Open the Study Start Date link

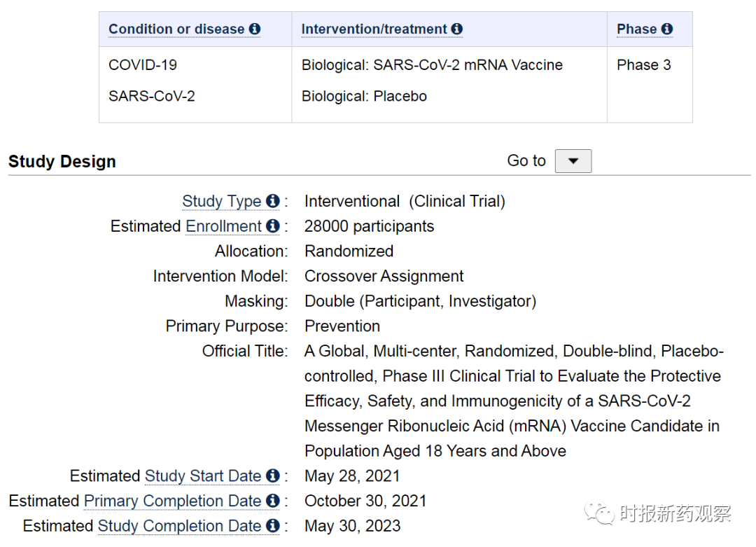[203, 476]
